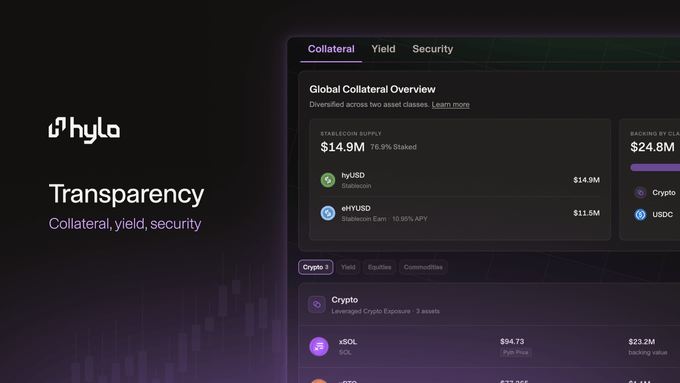This screenshot has width=680, height=383.
Task: Click the $14.9M stablecoin supply value
Action: [x=343, y=147]
